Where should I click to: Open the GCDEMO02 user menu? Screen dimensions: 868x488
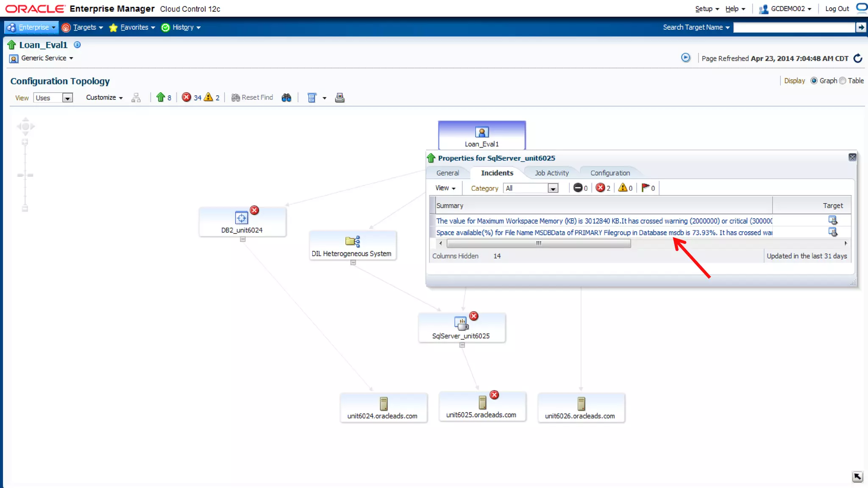(x=785, y=8)
